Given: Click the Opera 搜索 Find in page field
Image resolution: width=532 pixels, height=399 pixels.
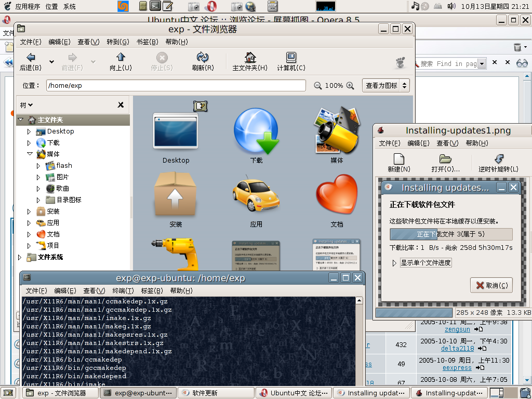Looking at the screenshot, I should (x=447, y=63).
